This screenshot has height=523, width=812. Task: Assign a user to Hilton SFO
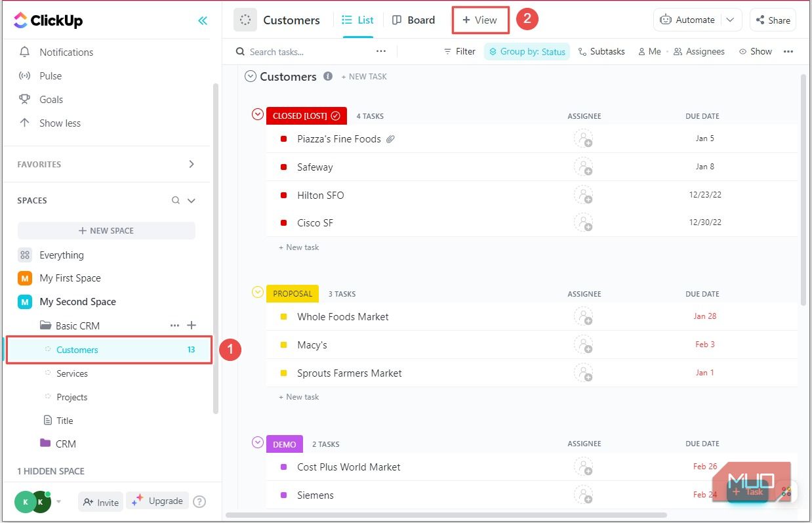click(x=583, y=195)
